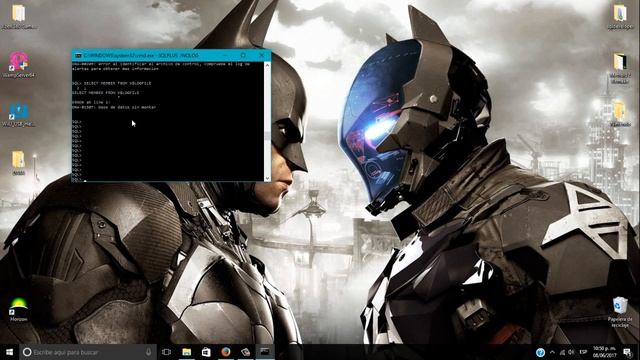
Task: Open Task View from the taskbar
Action: click(x=167, y=352)
